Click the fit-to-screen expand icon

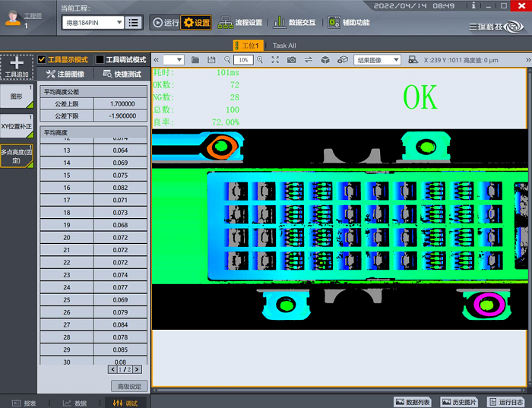275,59
